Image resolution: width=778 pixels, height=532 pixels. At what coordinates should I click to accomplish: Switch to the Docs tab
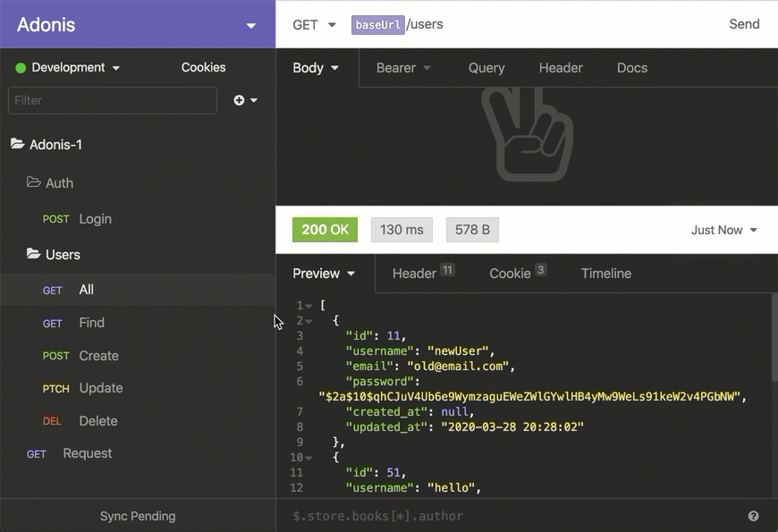click(631, 68)
